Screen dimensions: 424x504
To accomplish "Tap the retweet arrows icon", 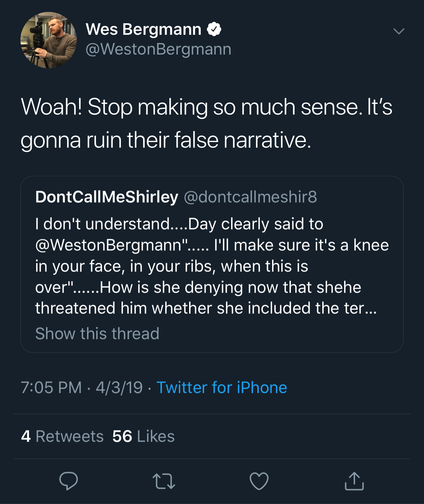I will pos(164,481).
